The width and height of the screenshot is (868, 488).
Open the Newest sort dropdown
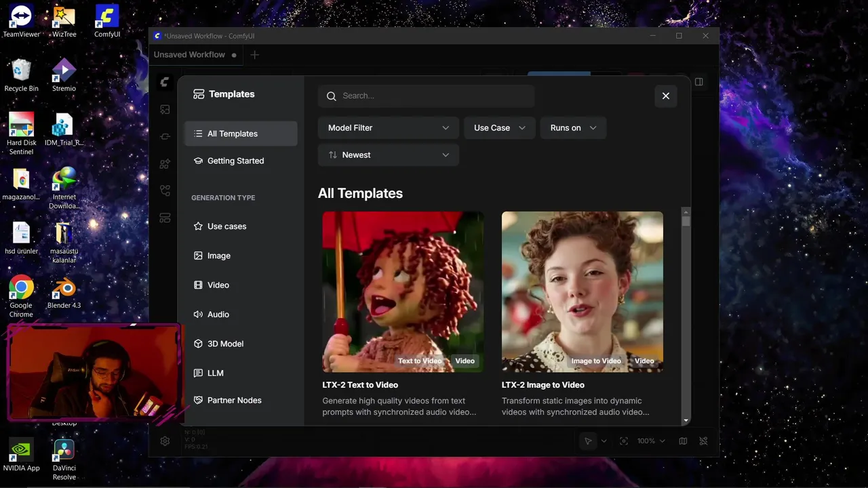(x=389, y=155)
